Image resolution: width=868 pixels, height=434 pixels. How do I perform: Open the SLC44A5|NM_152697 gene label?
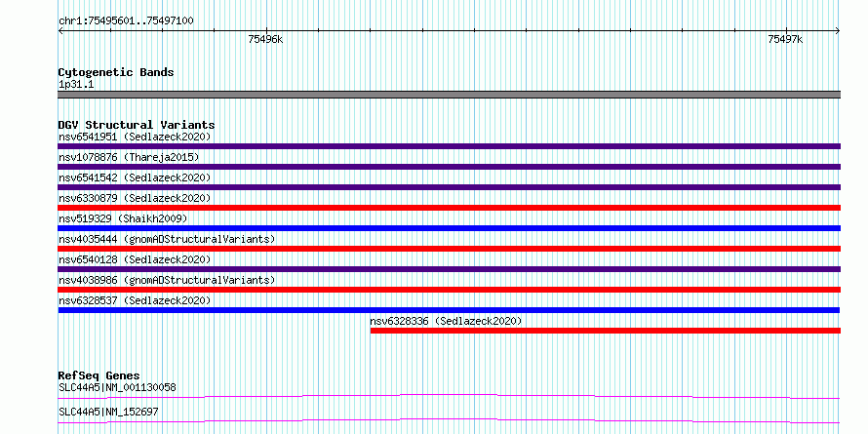click(x=108, y=413)
